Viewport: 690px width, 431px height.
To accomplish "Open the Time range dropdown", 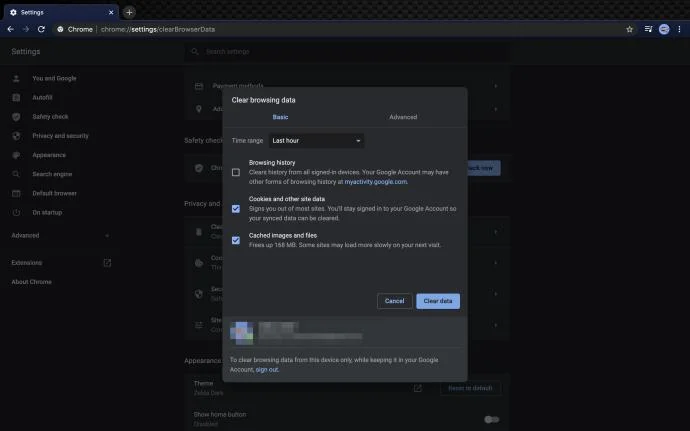I will [316, 141].
